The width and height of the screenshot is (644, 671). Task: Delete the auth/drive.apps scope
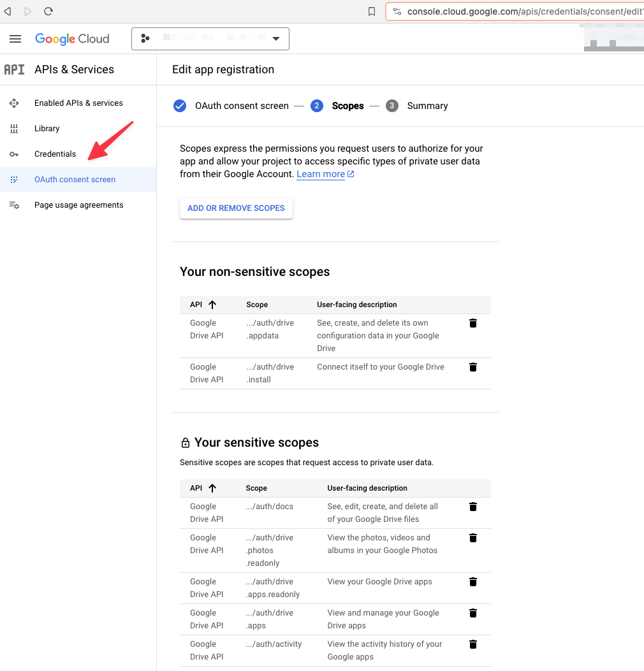point(472,613)
